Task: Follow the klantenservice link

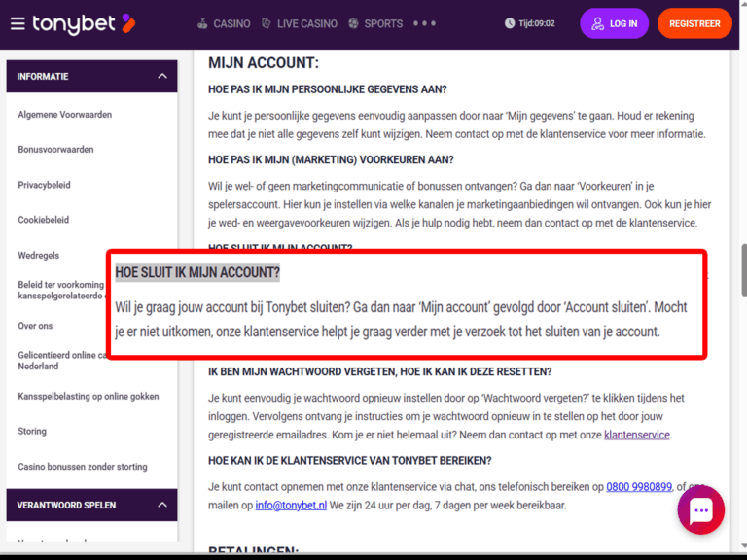Action: pos(636,435)
